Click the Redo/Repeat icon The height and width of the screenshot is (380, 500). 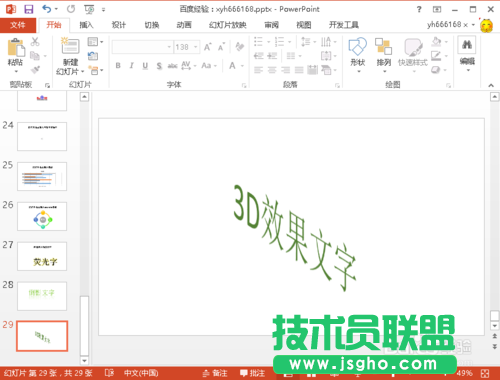(x=71, y=9)
